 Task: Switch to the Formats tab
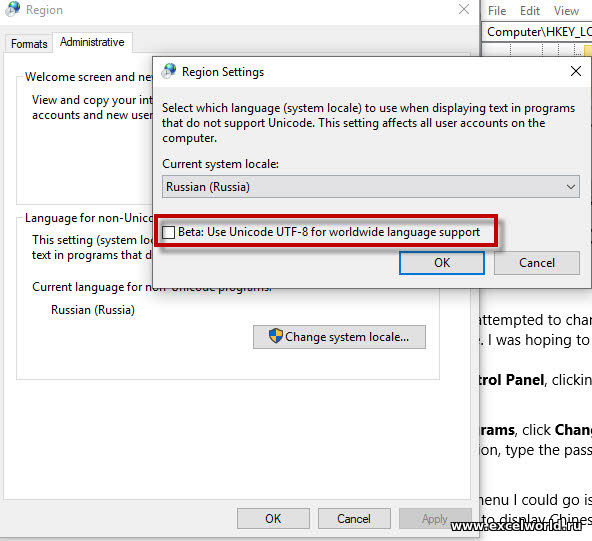tap(29, 44)
